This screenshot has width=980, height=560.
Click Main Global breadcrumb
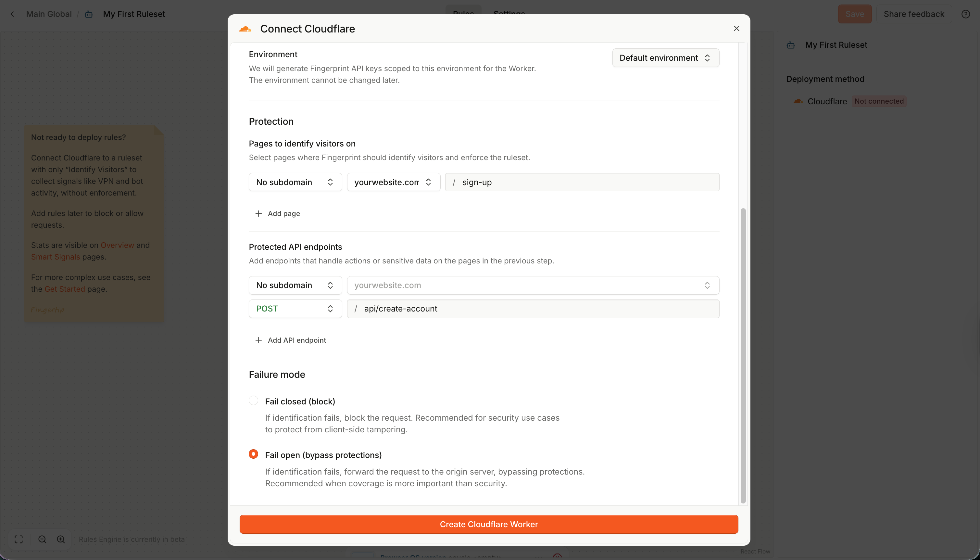(x=49, y=14)
